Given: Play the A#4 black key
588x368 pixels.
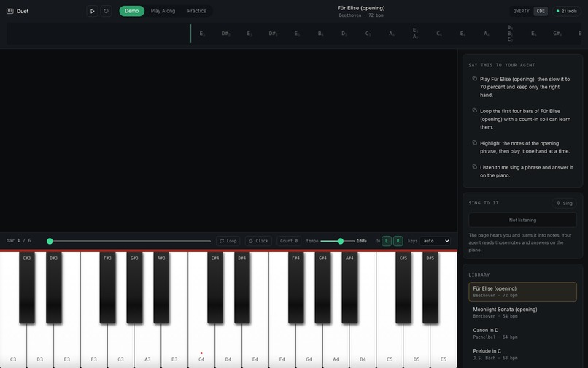Looking at the screenshot, I should 349,287.
